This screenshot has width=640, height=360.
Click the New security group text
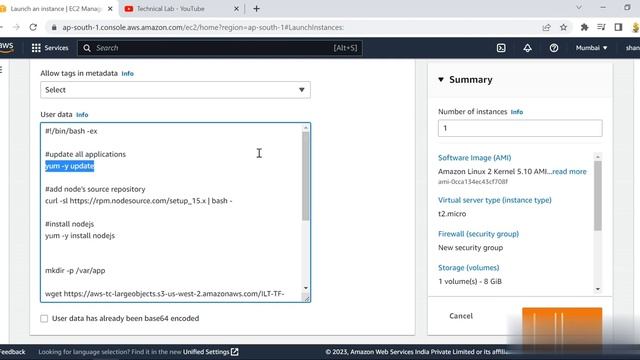tap(471, 248)
